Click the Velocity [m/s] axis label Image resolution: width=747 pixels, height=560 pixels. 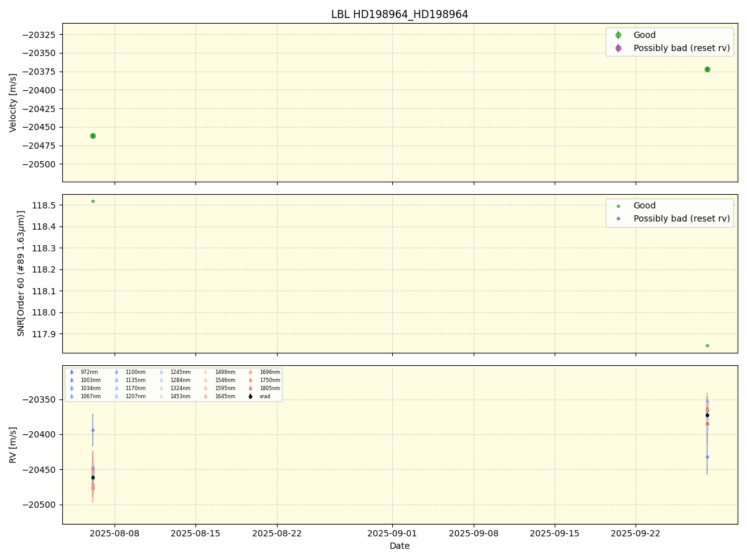point(13,103)
